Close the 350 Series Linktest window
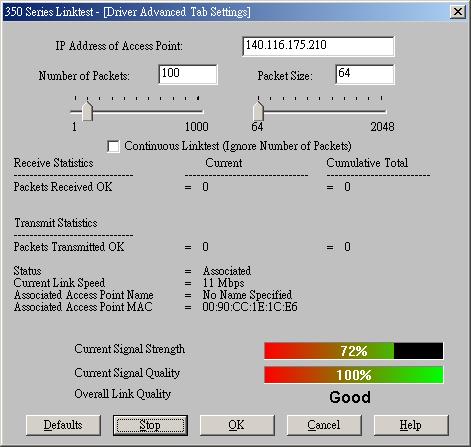The width and height of the screenshot is (471, 447). click(458, 12)
